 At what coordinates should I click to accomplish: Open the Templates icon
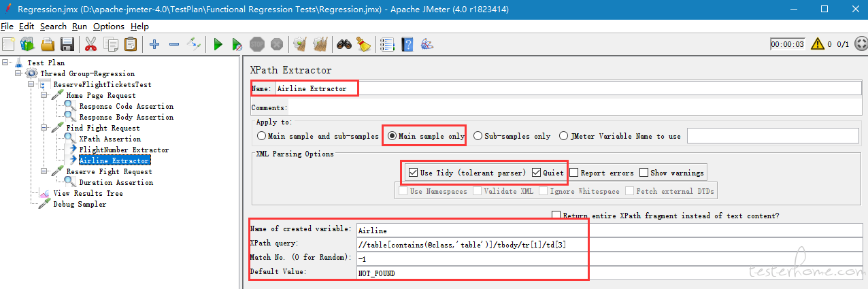pyautogui.click(x=27, y=44)
